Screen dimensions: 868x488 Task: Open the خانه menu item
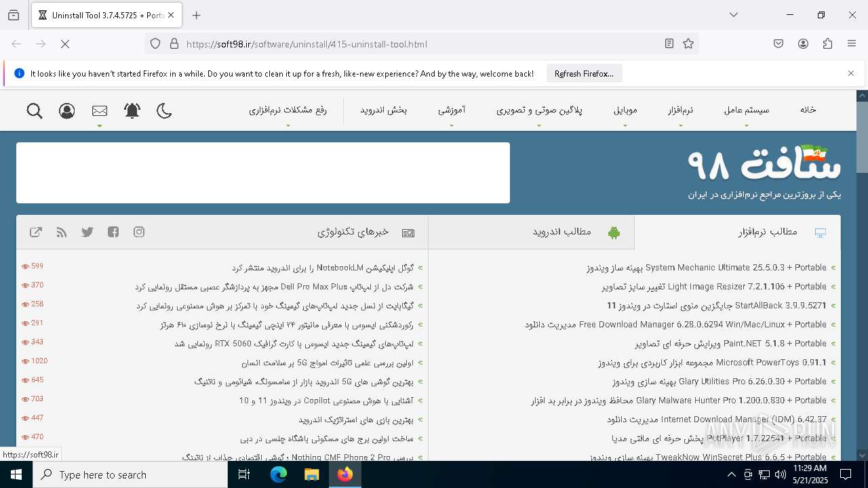(x=808, y=110)
